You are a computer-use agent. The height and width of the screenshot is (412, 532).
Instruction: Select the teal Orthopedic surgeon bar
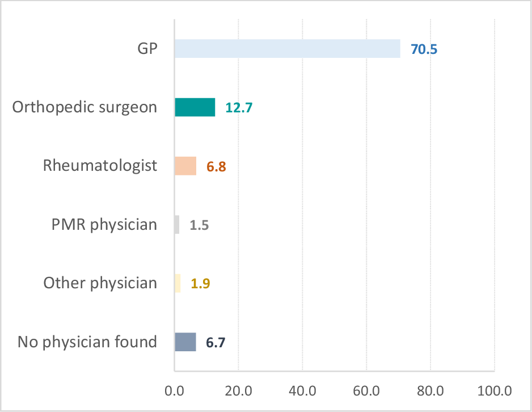click(195, 107)
